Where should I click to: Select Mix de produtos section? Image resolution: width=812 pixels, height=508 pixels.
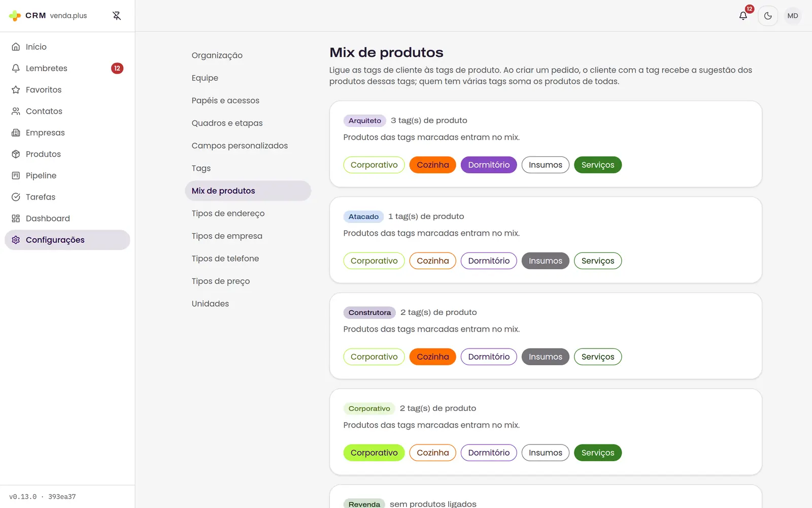tap(248, 191)
